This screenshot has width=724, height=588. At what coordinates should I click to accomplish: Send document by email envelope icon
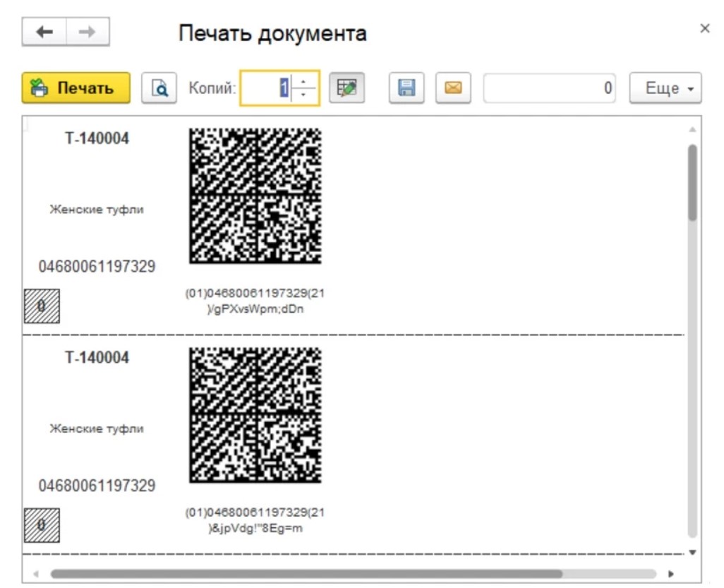453,88
